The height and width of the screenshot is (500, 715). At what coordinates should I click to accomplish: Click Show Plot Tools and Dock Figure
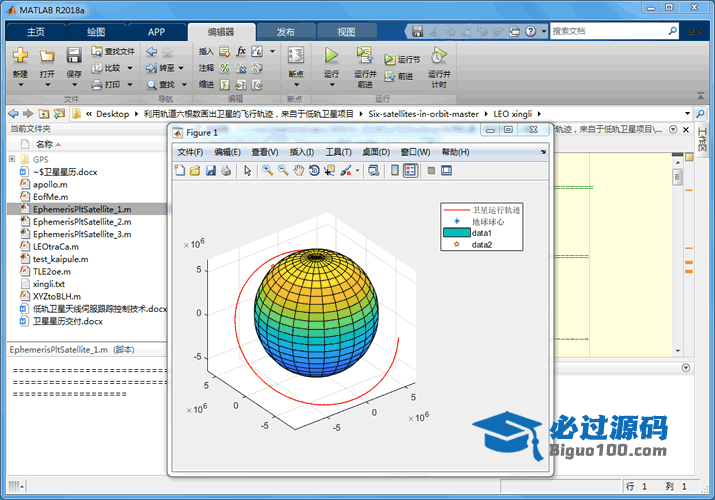coord(446,170)
